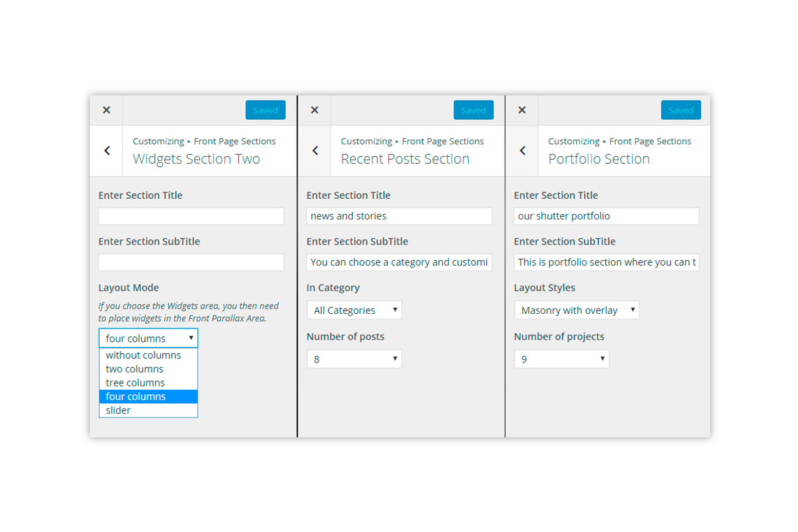Choose highlighted 'four columns' list option
Viewport: 798px width, 532px height.
coord(148,396)
